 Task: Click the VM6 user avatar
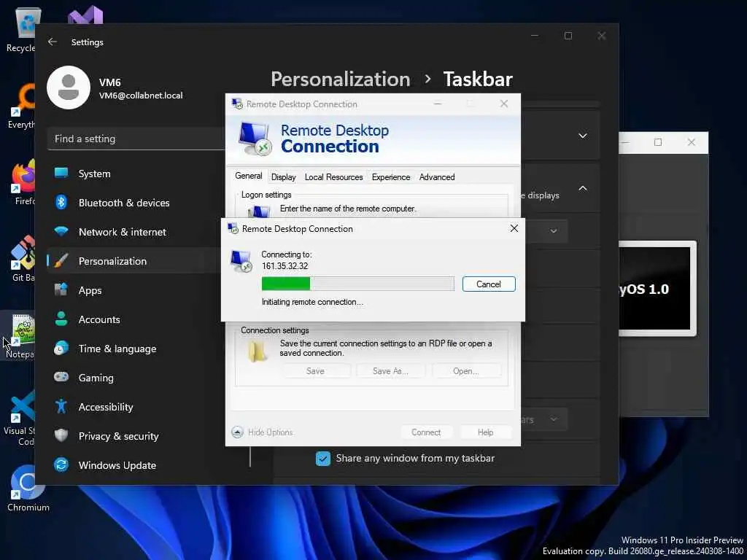click(69, 87)
